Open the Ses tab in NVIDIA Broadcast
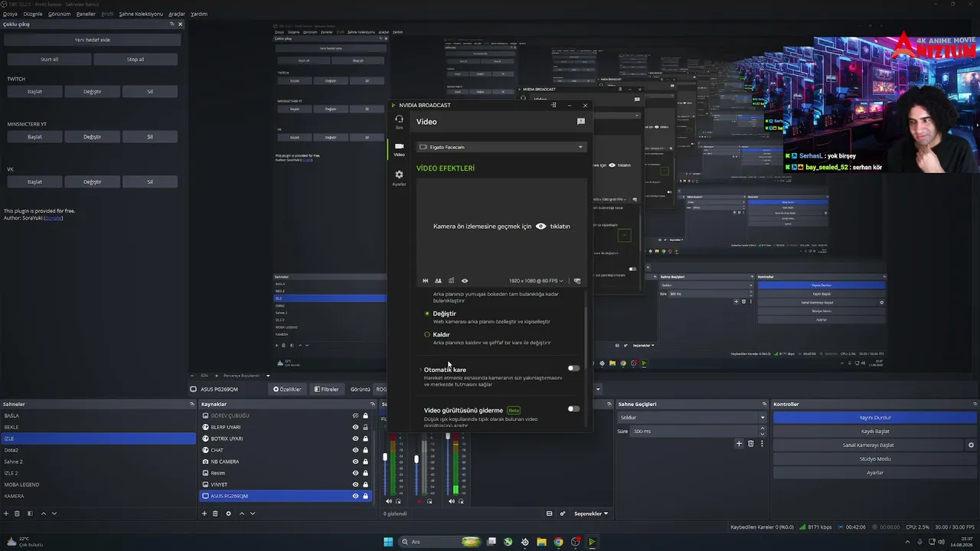Screen dimensions: 980x551 click(399, 121)
